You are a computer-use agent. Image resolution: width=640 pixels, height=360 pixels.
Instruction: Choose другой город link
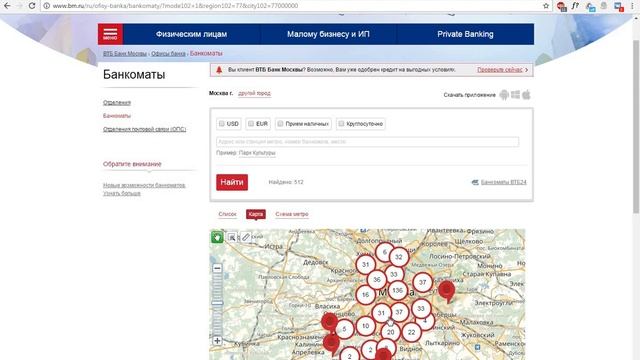[254, 93]
